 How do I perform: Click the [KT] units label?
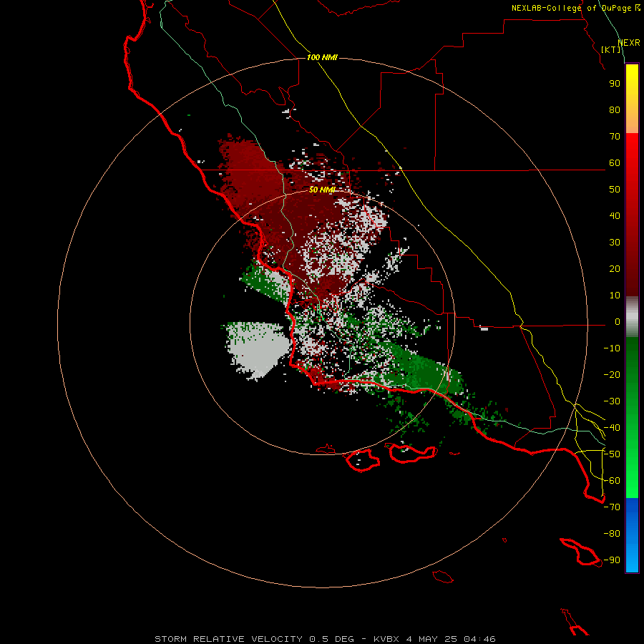coord(611,49)
